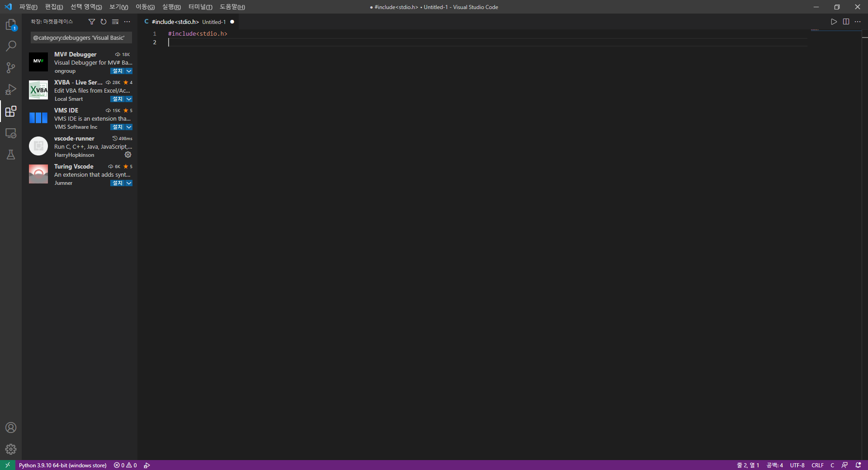Click errors and warnings status indicator
The width and height of the screenshot is (868, 470).
coord(125,465)
